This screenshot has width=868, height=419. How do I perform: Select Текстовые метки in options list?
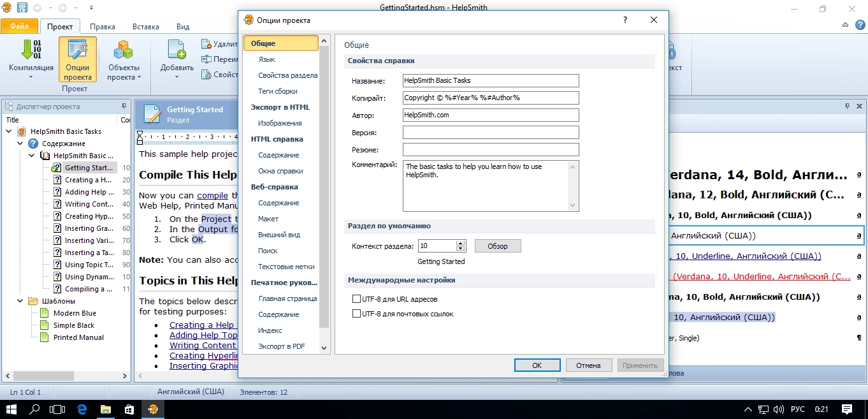286,267
